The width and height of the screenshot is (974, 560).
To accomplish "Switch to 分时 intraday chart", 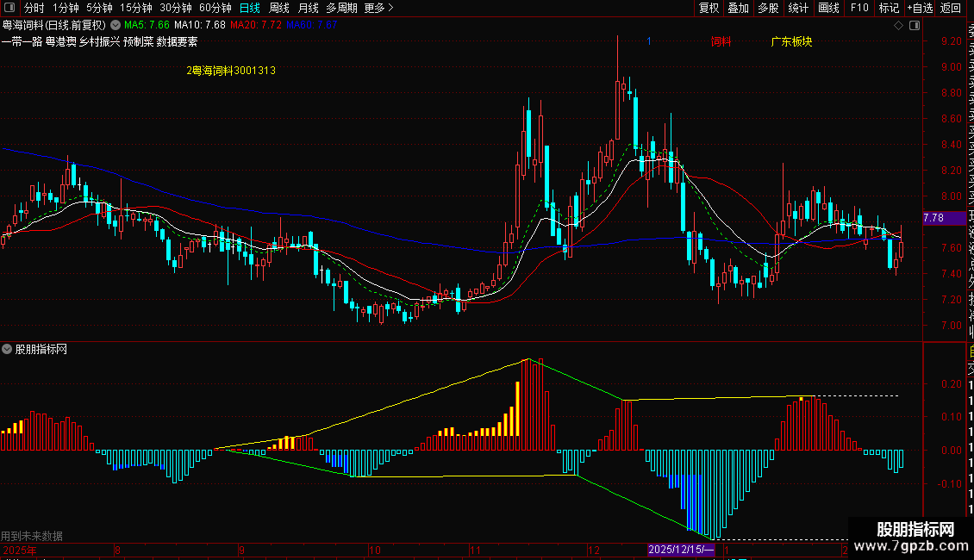I will [x=34, y=8].
